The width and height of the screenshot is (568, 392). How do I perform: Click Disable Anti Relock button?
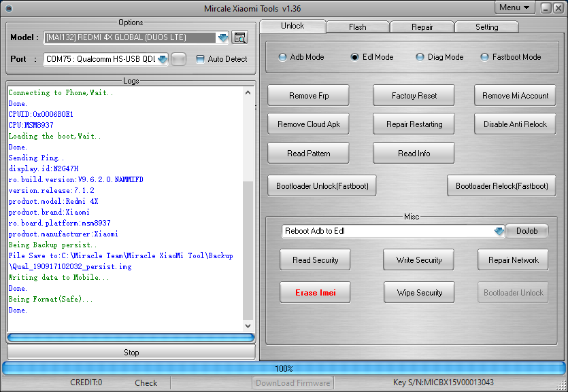click(515, 124)
